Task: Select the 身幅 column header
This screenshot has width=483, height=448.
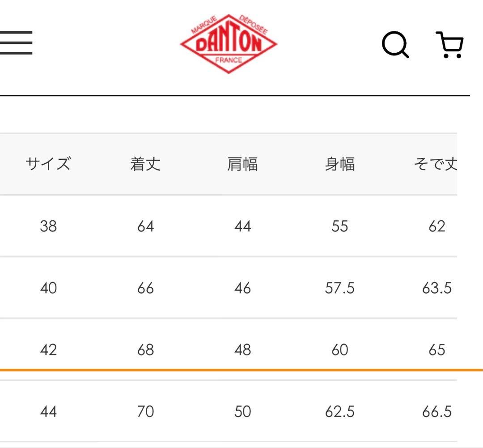Action: point(340,164)
